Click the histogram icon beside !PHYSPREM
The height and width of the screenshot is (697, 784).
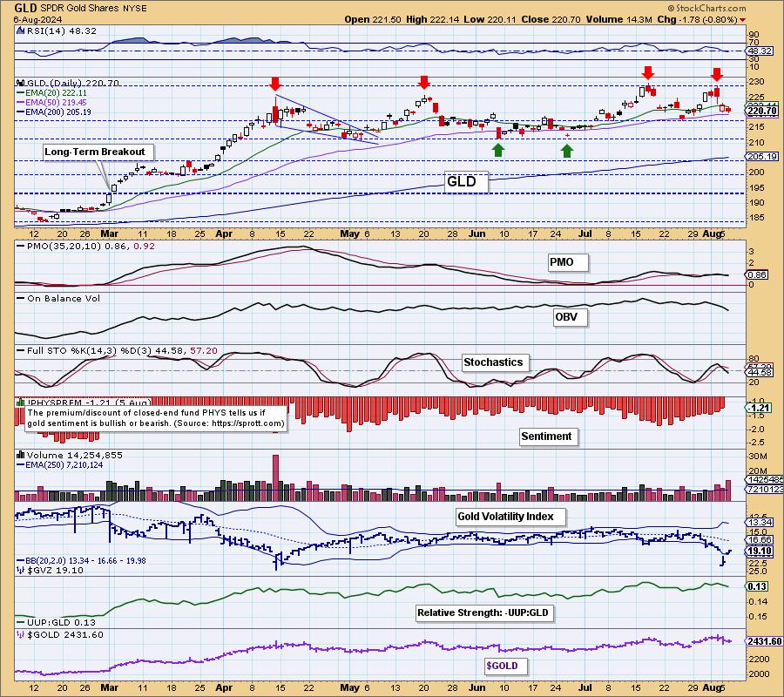pos(21,402)
